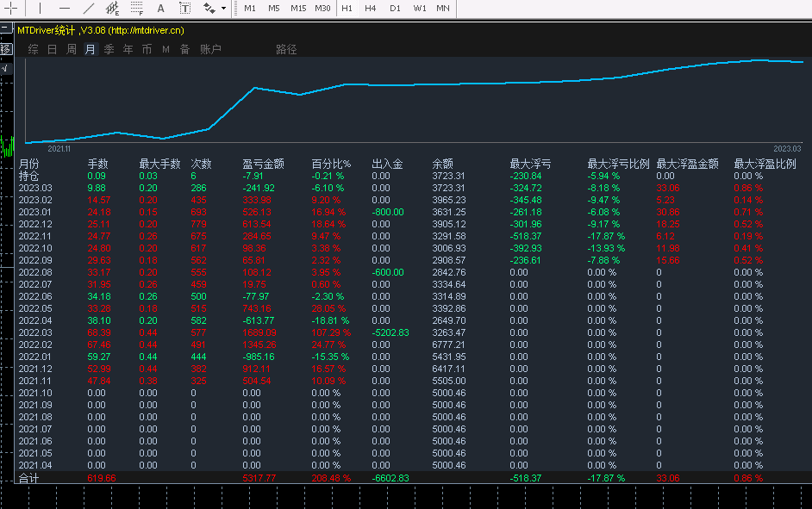Select the text 'A' tool
812x509 pixels.
(x=160, y=9)
